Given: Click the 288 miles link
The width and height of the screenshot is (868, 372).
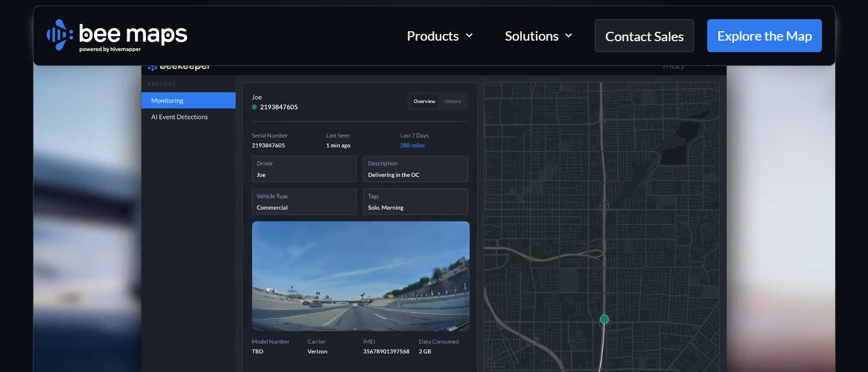Looking at the screenshot, I should point(413,145).
